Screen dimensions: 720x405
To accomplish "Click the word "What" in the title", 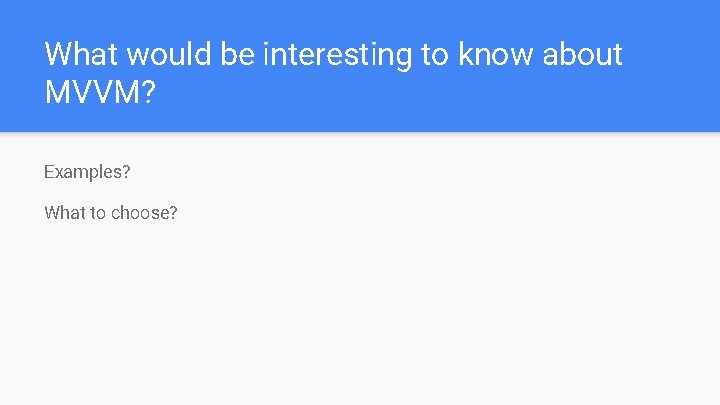I will [81, 54].
